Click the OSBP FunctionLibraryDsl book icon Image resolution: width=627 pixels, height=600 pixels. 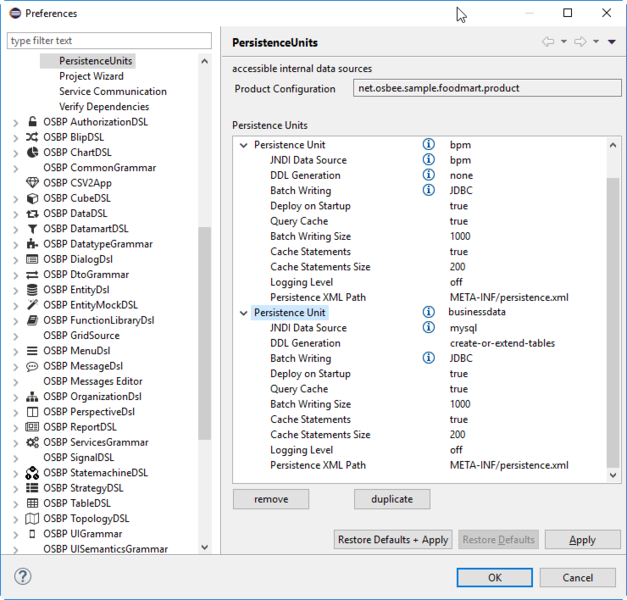coord(32,320)
